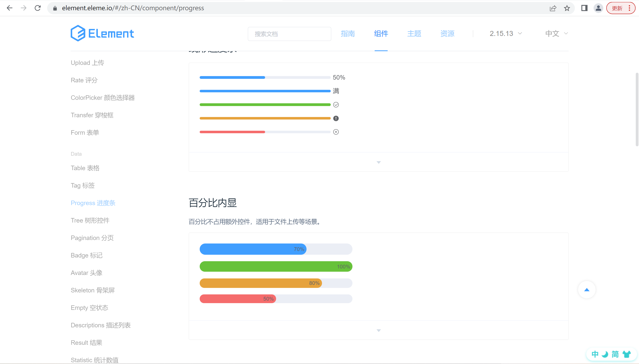Open the 主题 nav tab
Screen dimensions: 639x364
tap(414, 33)
